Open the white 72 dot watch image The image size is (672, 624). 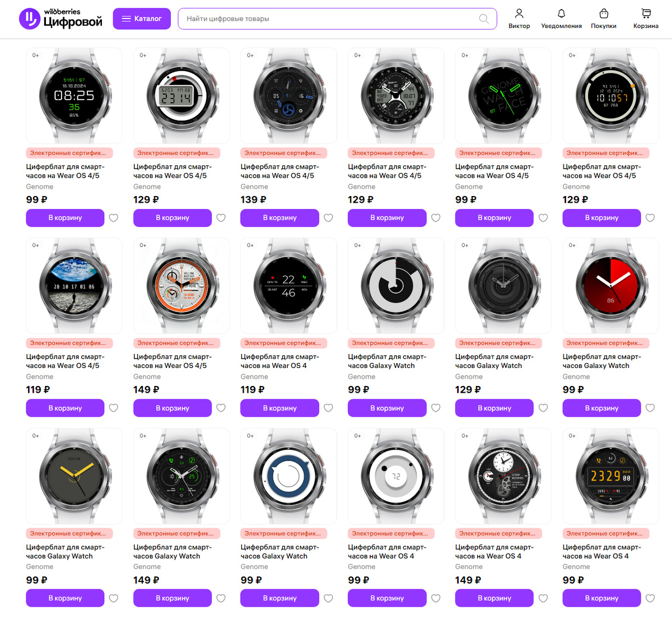pyautogui.click(x=396, y=476)
